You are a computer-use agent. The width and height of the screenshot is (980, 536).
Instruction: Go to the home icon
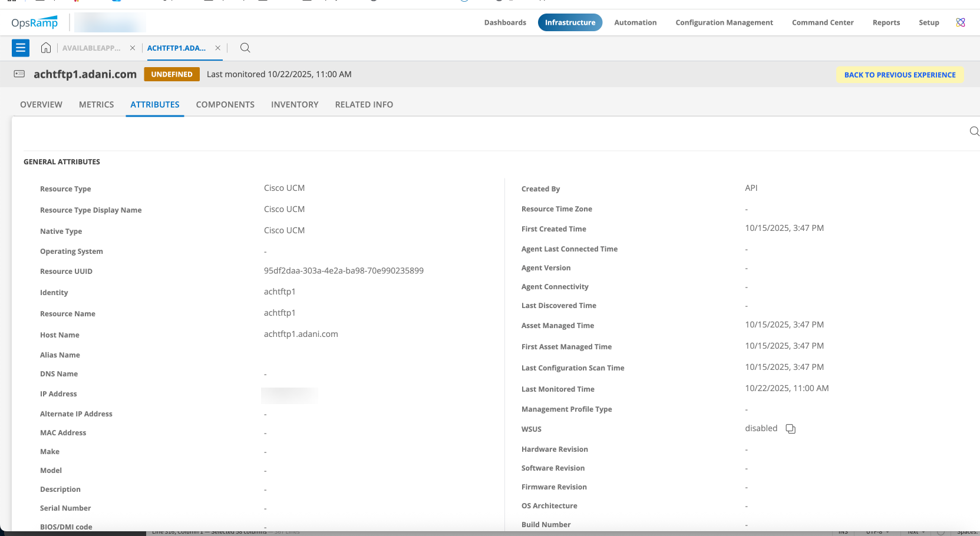coord(46,48)
